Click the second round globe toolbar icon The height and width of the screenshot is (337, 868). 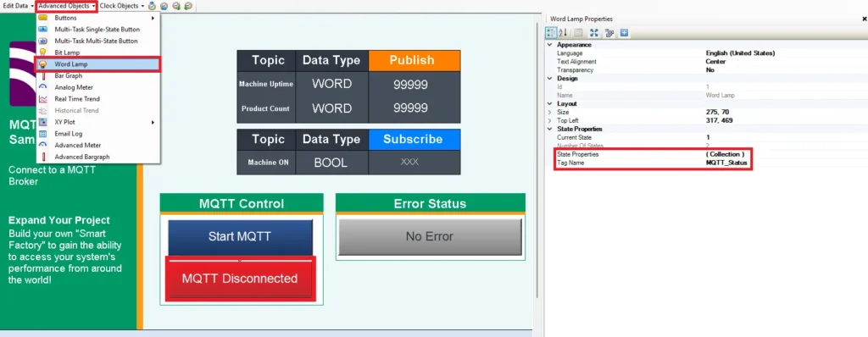(x=164, y=6)
